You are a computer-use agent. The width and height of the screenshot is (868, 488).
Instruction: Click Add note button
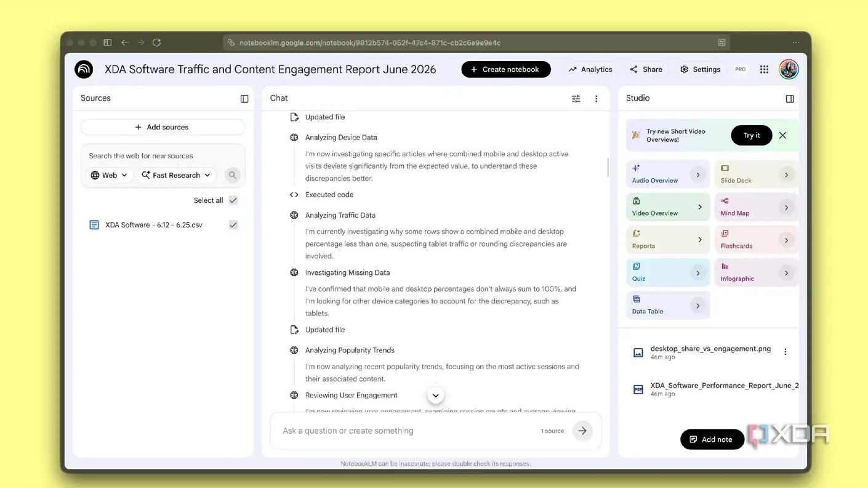[x=712, y=439]
